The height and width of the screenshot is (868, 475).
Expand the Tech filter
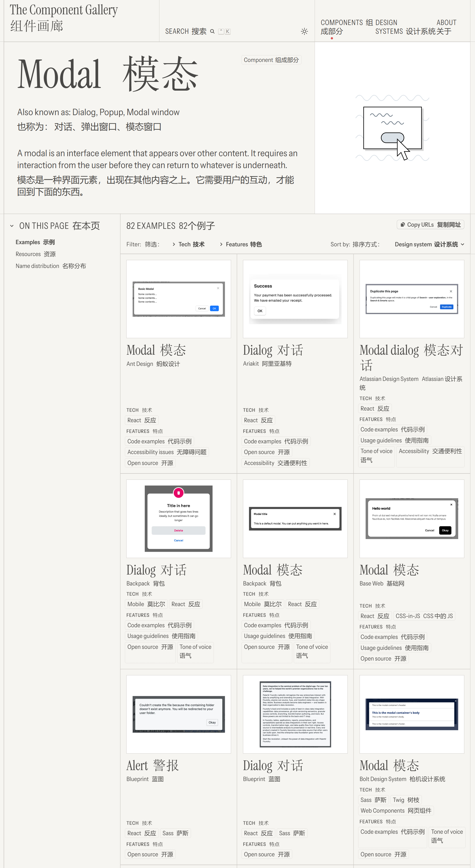pos(189,244)
